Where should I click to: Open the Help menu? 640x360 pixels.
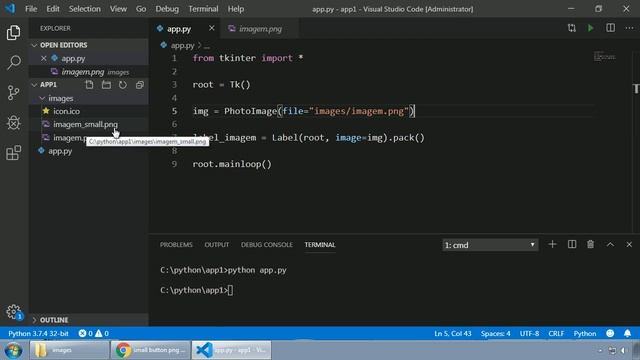coord(236,9)
